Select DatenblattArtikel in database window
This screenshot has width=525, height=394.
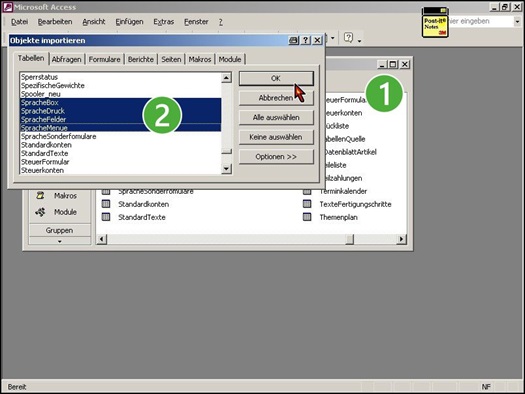[350, 152]
